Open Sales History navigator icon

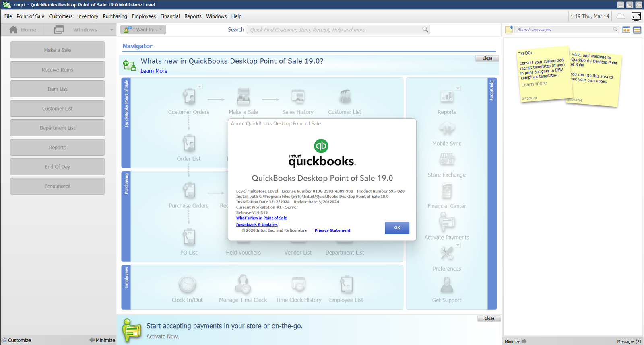(x=298, y=97)
